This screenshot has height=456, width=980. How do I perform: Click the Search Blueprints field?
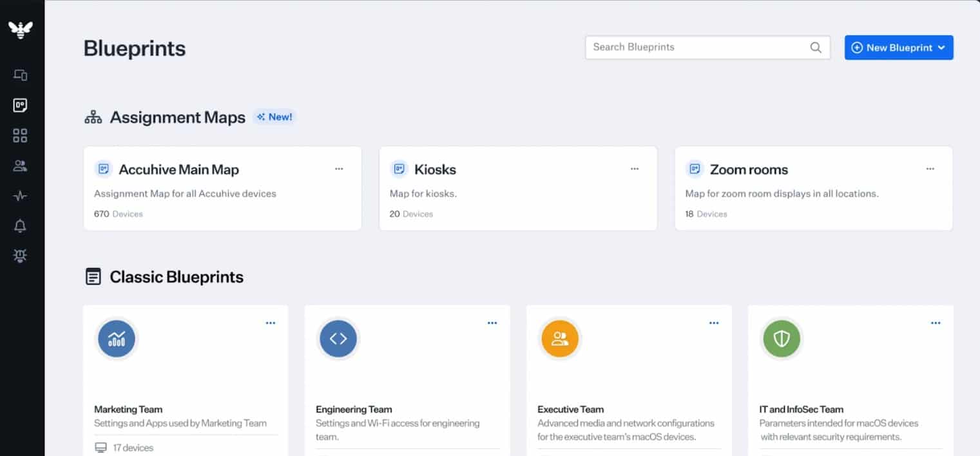point(707,47)
